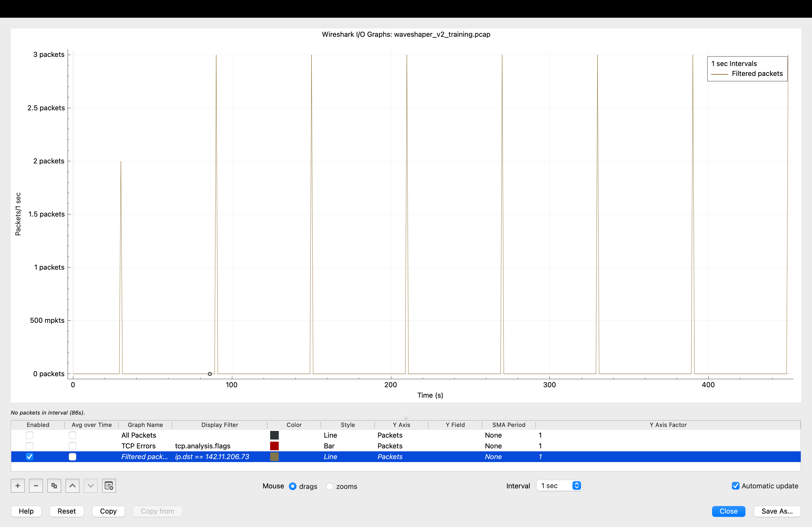Reset the graph view
Viewport: 812px width, 527px height.
[67, 511]
